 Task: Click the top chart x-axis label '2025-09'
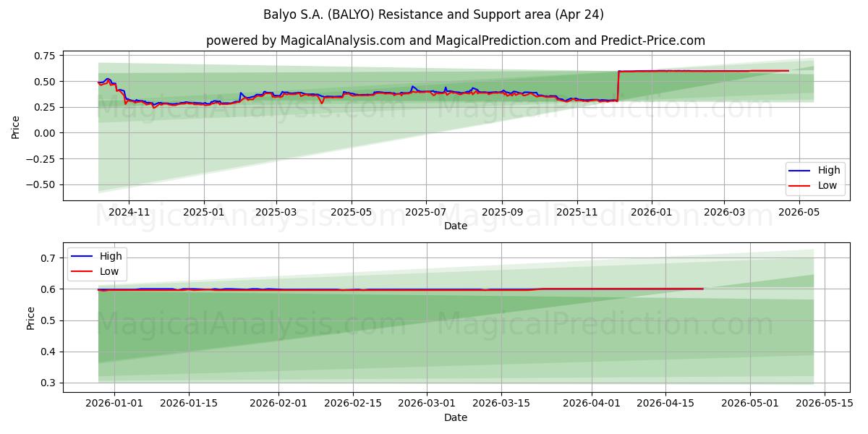(x=502, y=212)
